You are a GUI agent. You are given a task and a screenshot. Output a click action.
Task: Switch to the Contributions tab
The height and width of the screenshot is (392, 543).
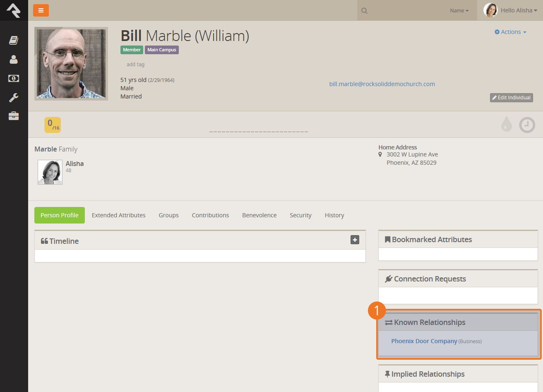pyautogui.click(x=210, y=215)
